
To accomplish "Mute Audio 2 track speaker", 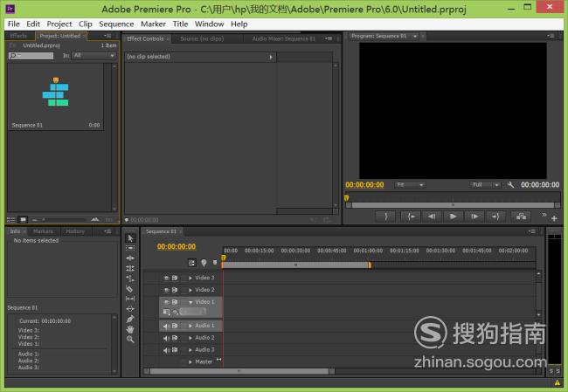I will coord(166,338).
